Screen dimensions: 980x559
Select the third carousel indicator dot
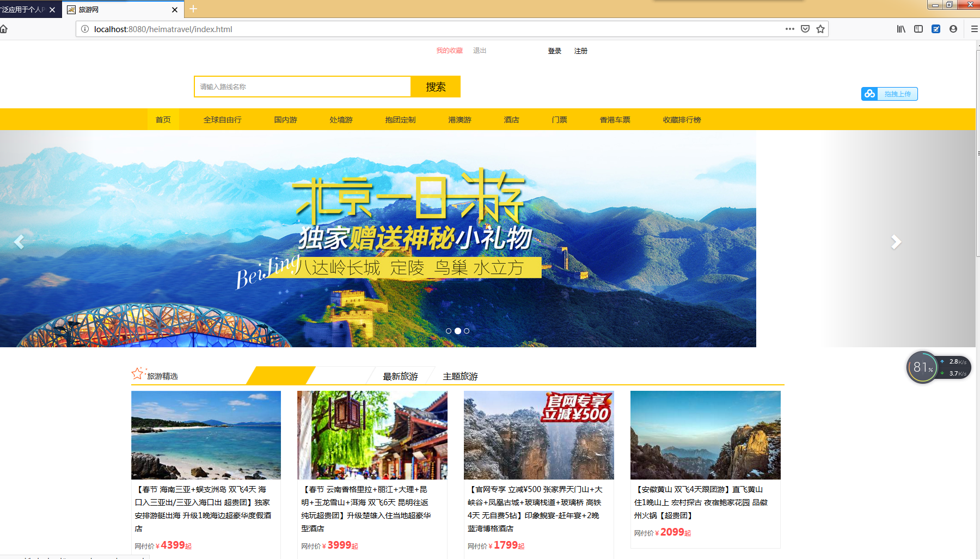click(467, 331)
